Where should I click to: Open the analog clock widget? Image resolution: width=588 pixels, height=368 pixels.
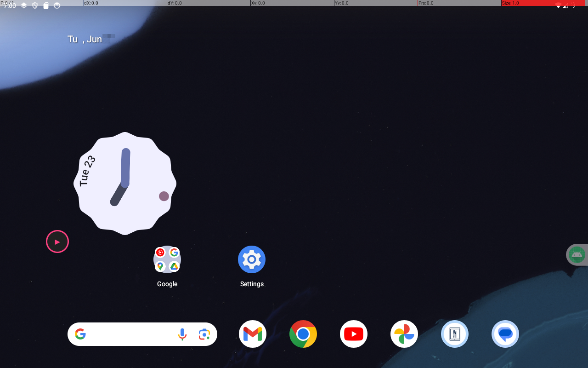click(125, 183)
